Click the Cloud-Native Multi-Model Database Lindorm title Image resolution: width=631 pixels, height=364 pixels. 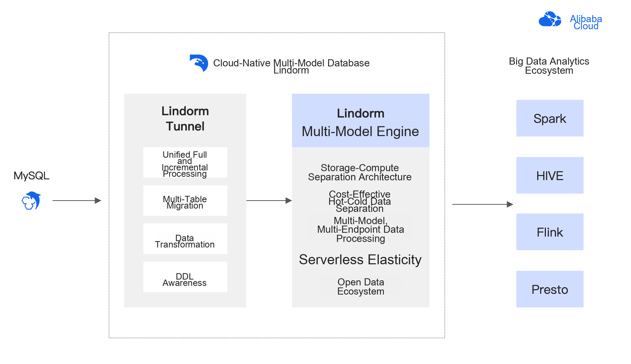tap(291, 66)
